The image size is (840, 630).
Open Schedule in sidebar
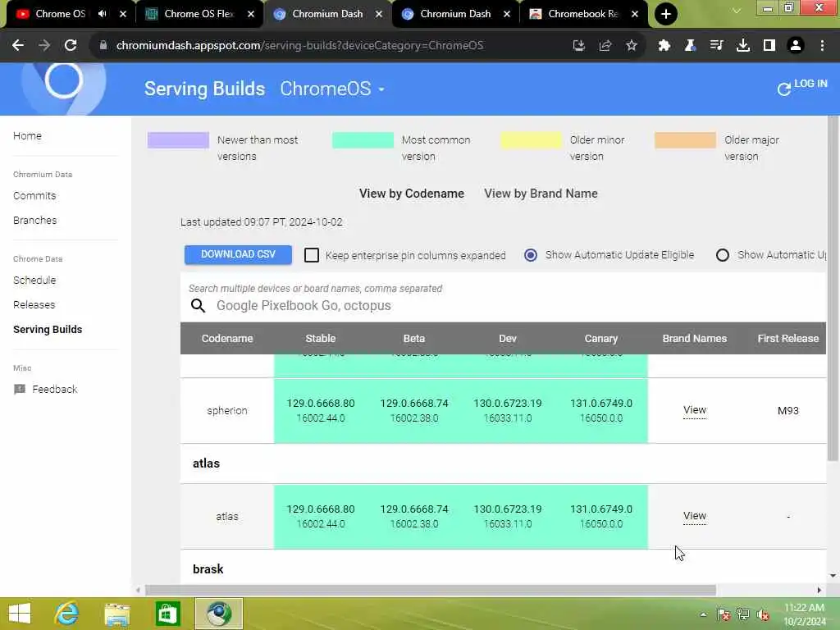tap(34, 281)
